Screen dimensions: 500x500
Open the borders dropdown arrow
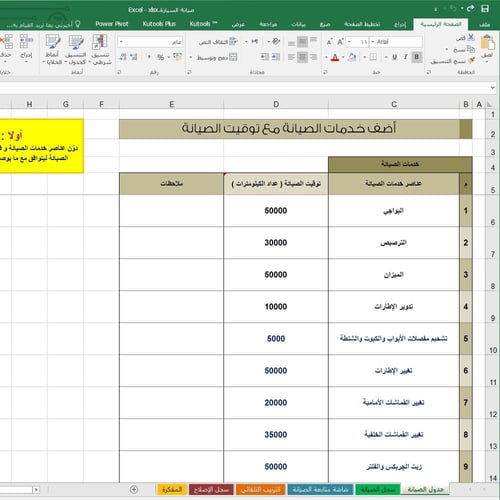click(x=365, y=57)
